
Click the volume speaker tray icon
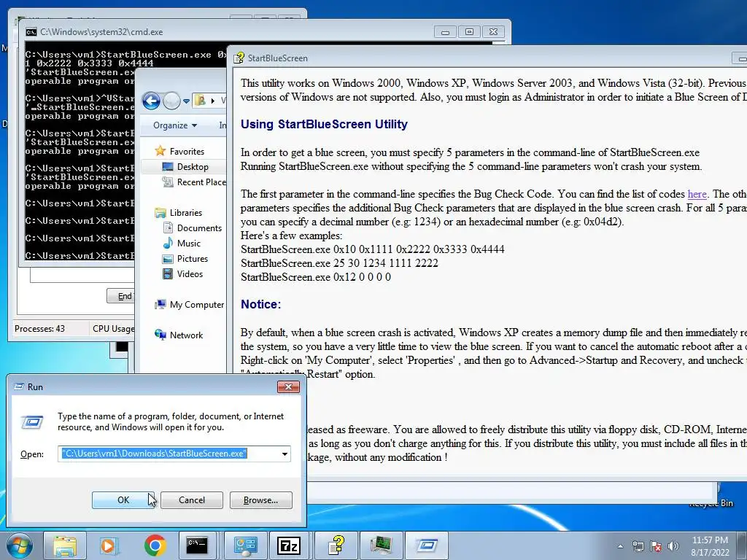click(x=673, y=546)
